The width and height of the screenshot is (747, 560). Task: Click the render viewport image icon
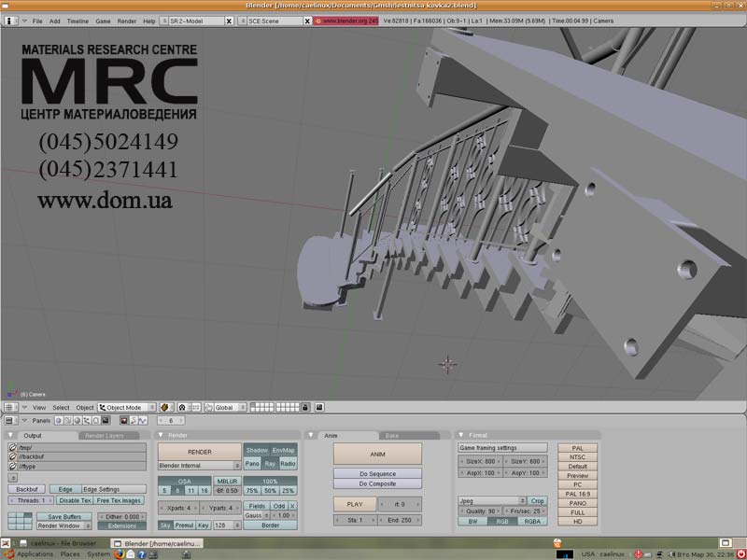[x=319, y=408]
